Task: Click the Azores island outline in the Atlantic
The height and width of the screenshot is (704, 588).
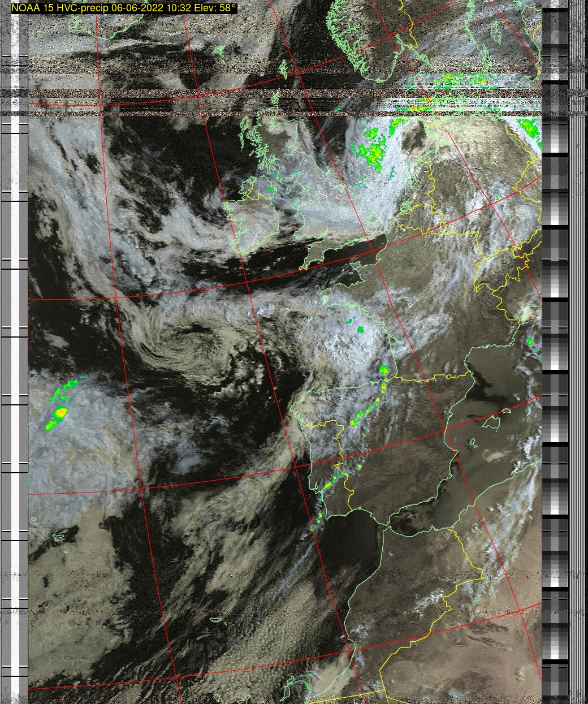Action: tap(59, 534)
